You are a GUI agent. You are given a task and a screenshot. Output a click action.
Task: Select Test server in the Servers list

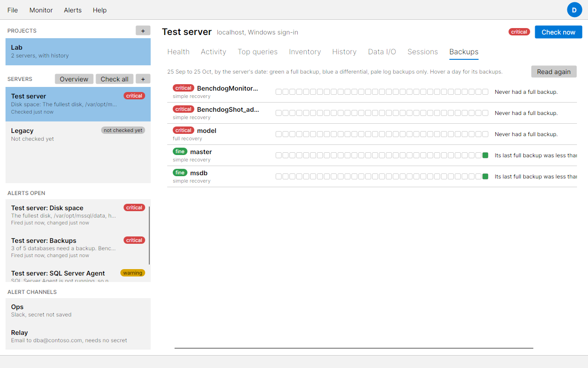point(78,104)
